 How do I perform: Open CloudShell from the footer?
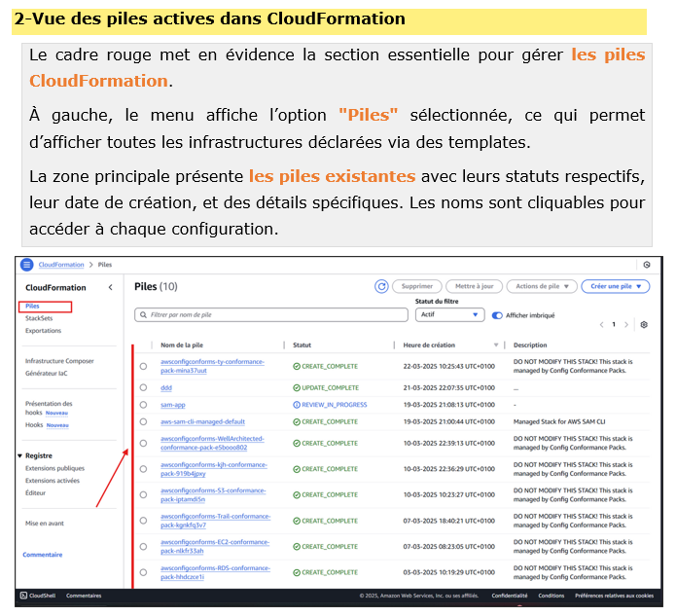pyautogui.click(x=38, y=596)
